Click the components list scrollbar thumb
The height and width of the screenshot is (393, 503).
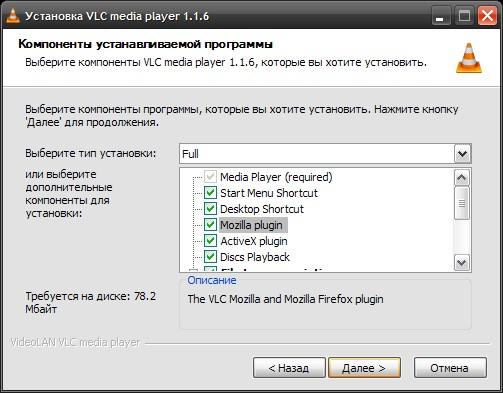tap(462, 203)
